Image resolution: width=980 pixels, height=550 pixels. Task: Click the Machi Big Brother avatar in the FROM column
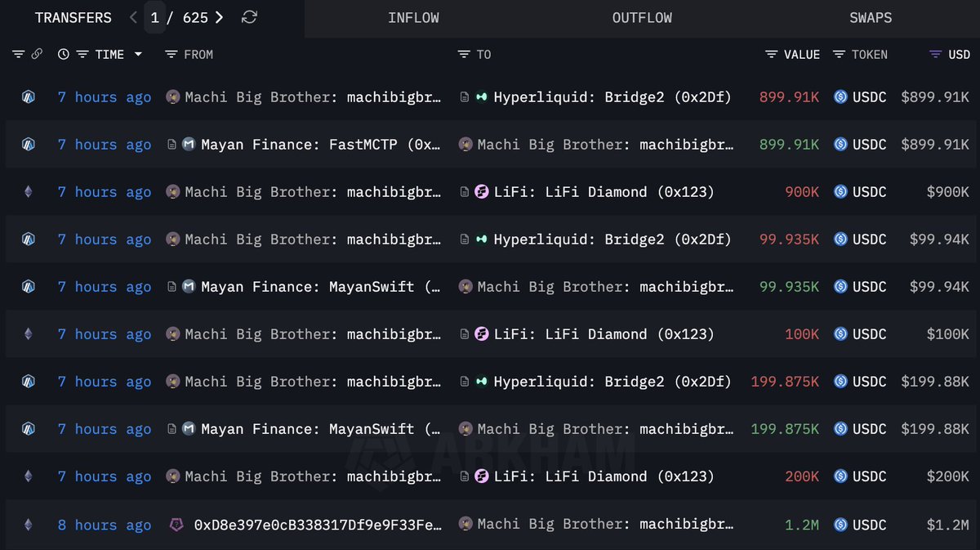(x=172, y=96)
